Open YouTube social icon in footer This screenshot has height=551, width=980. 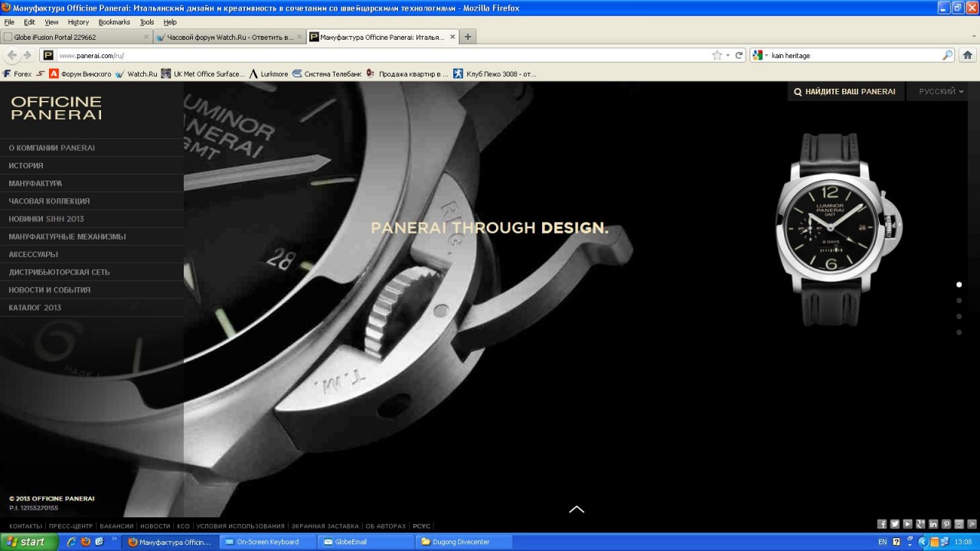click(x=907, y=524)
